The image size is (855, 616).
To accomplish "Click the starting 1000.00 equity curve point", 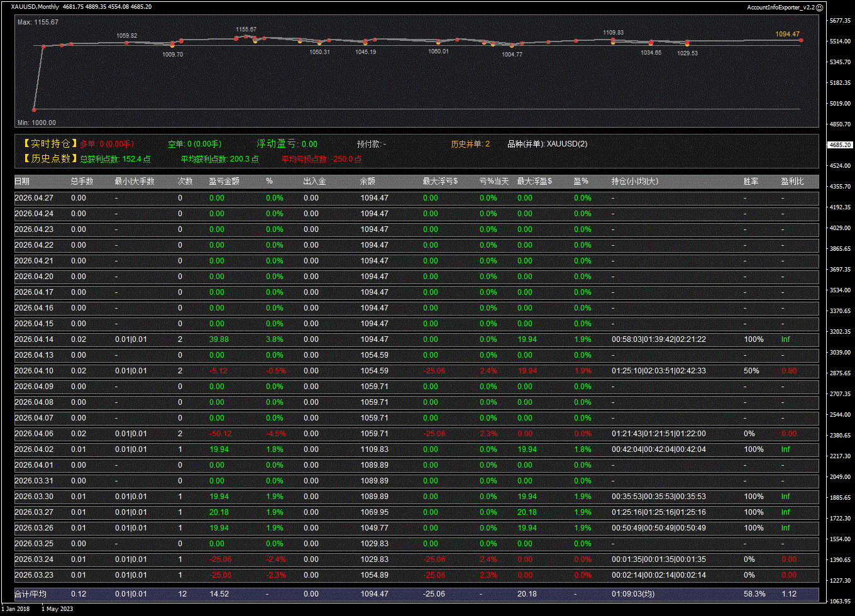I will (x=35, y=109).
